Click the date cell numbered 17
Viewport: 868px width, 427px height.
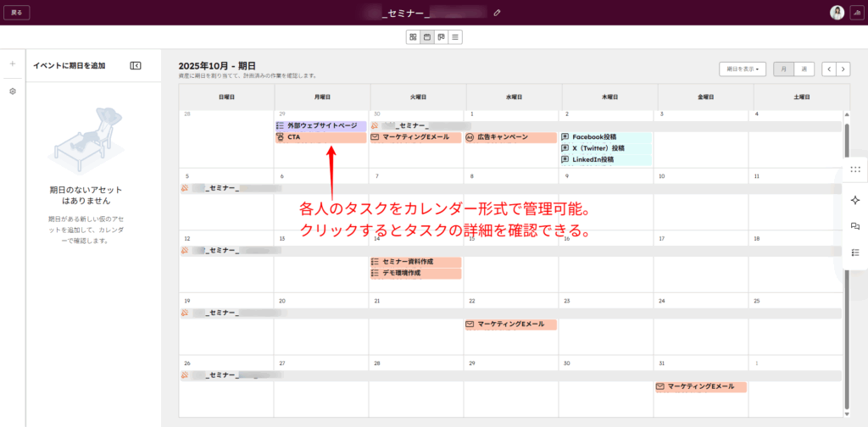coord(701,261)
